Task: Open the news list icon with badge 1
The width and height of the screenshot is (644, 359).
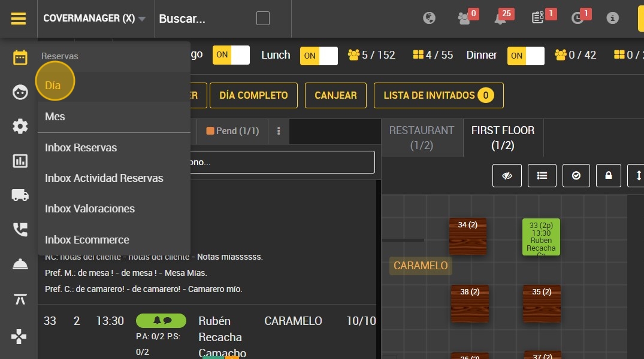Action: click(537, 18)
